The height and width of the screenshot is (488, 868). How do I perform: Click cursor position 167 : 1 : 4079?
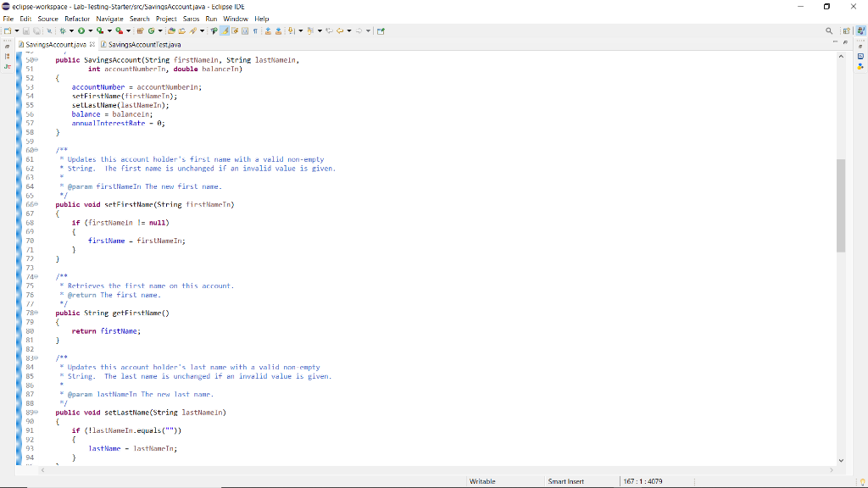tap(643, 481)
